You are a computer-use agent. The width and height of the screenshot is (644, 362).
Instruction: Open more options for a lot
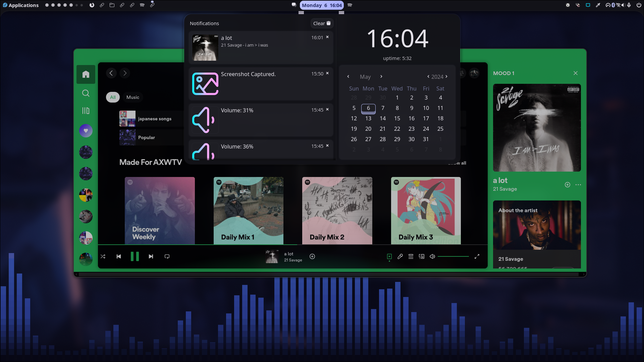tap(578, 185)
